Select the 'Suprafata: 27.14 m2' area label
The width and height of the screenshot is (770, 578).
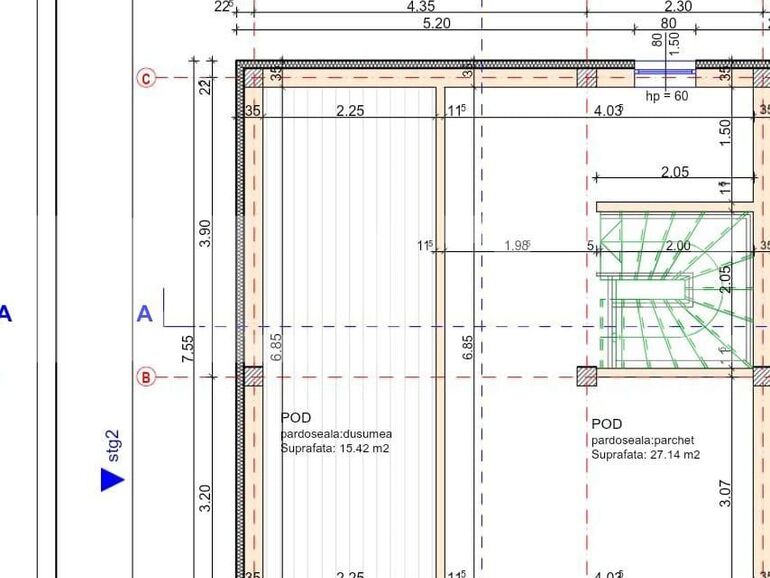click(645, 455)
